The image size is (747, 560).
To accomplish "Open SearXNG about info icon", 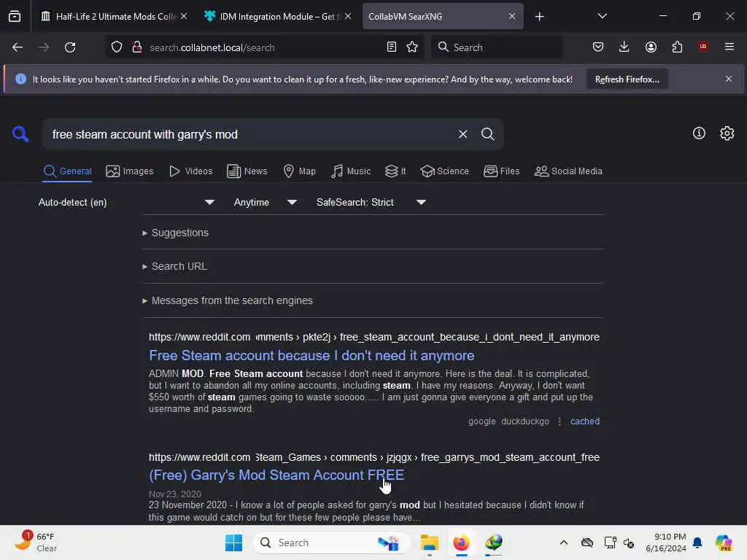I will coord(699,133).
